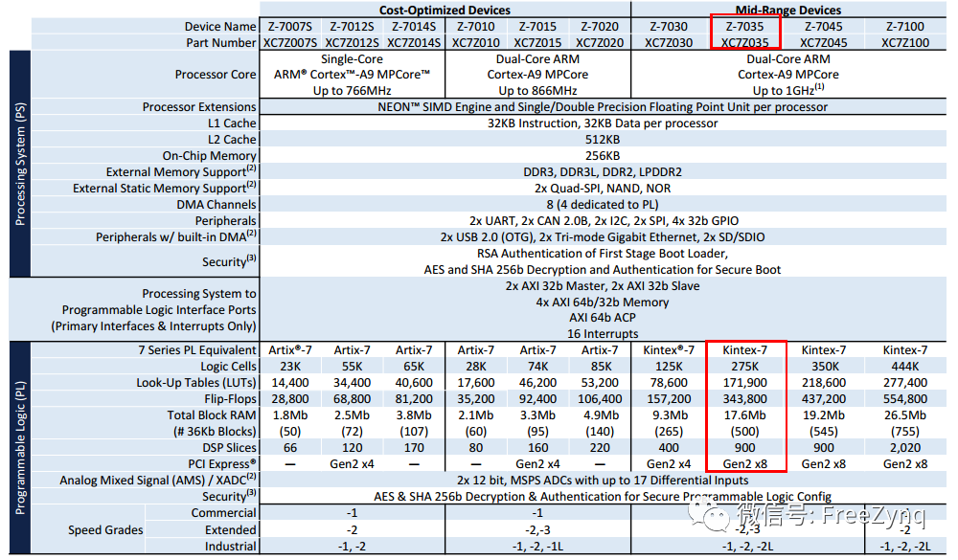This screenshot has width=958, height=560.
Task: Click part number XC7Z015
Action: click(x=537, y=43)
